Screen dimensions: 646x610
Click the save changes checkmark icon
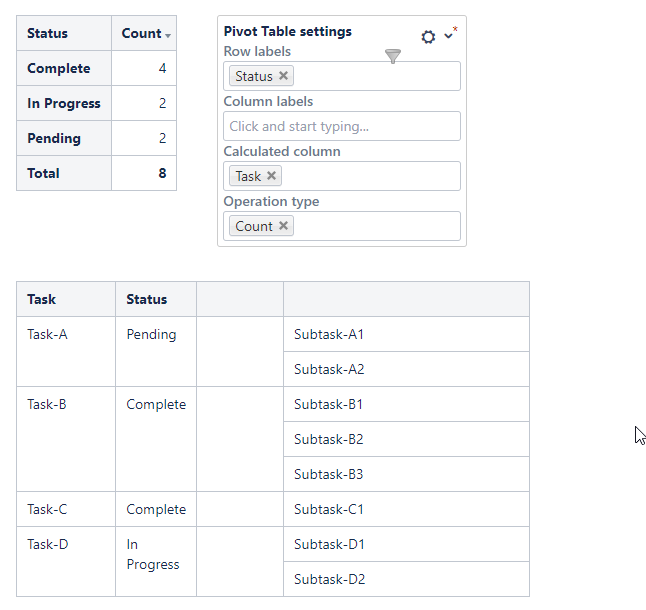pos(449,35)
